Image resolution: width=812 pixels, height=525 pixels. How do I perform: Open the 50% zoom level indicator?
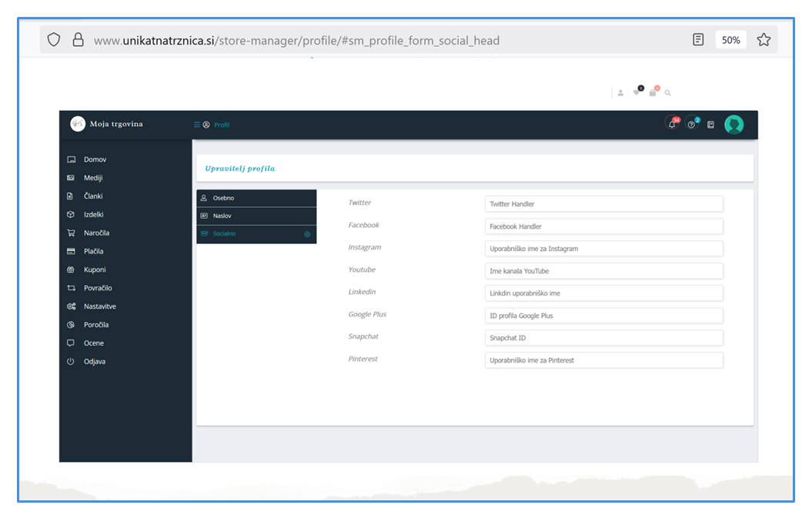pyautogui.click(x=730, y=40)
